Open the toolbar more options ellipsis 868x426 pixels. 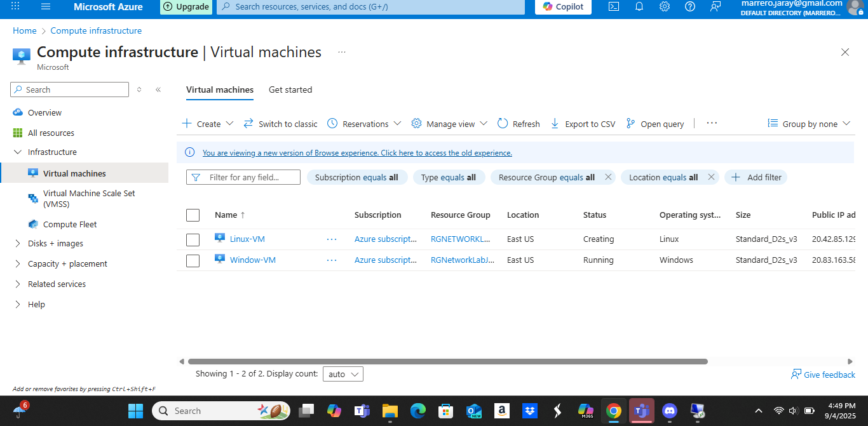712,123
